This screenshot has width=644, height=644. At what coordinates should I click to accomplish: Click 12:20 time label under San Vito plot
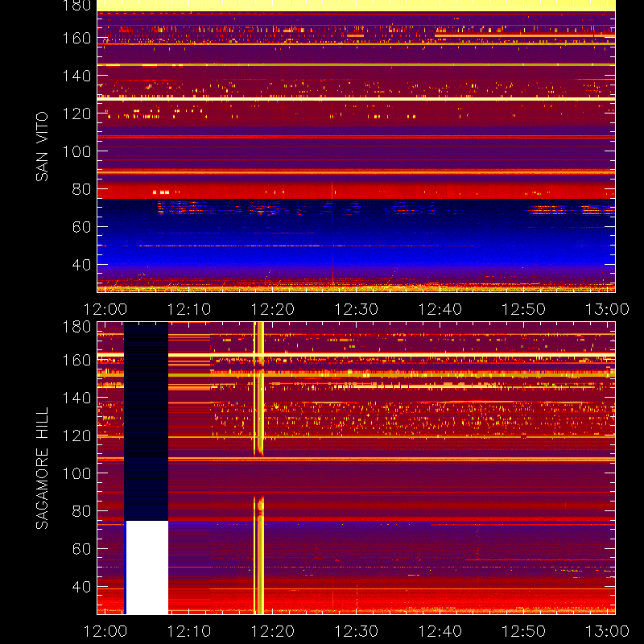point(273,309)
